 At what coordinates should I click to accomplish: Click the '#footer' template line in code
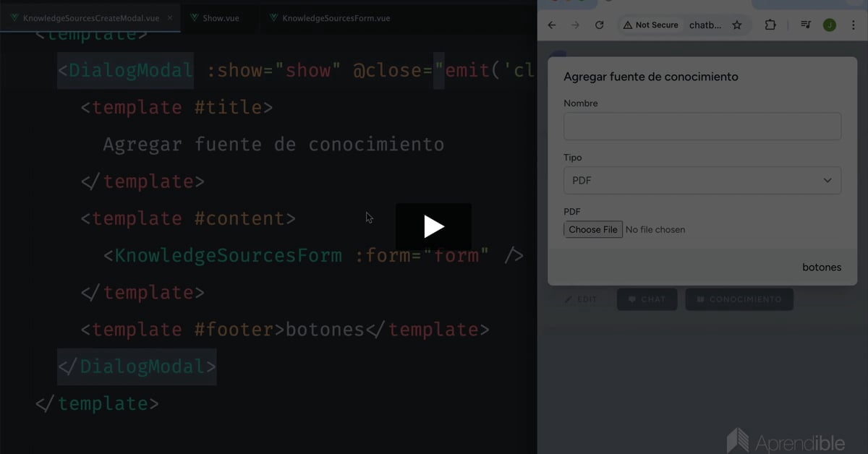[285, 330]
